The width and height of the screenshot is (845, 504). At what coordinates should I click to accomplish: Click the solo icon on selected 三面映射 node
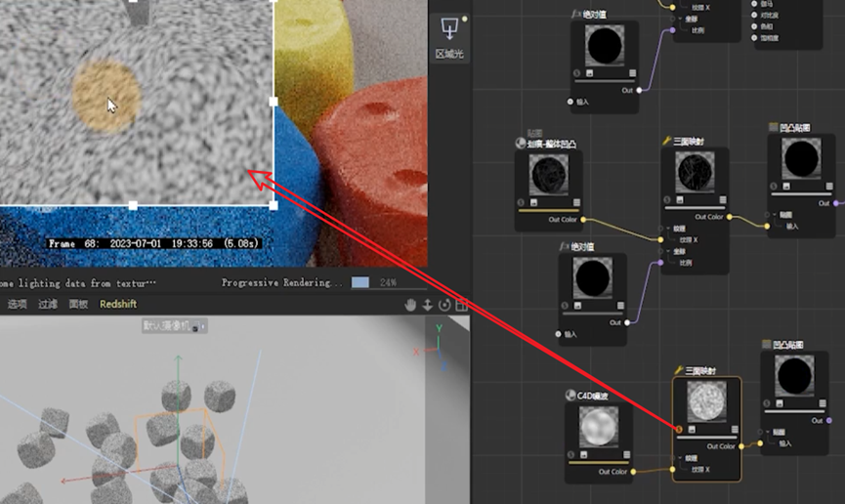coord(681,429)
